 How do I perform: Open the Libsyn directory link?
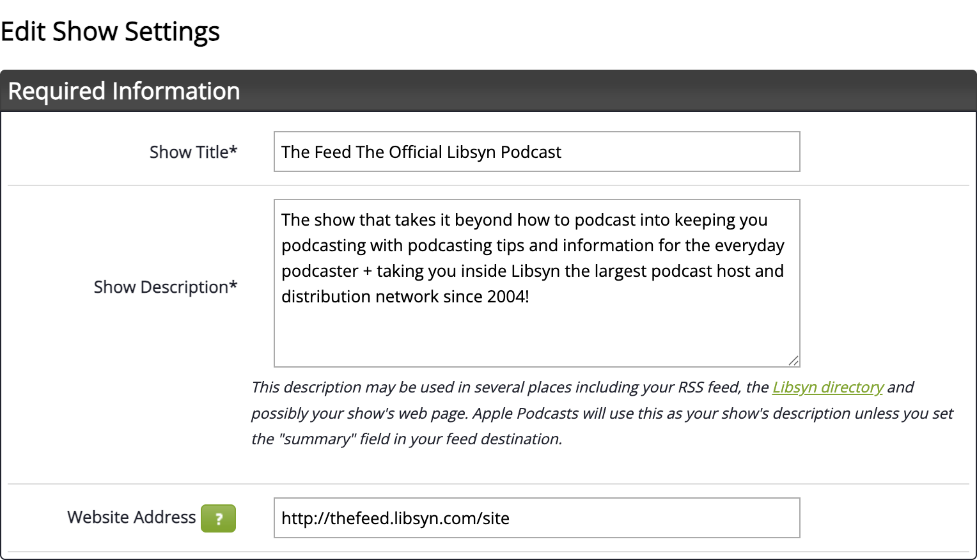click(827, 387)
